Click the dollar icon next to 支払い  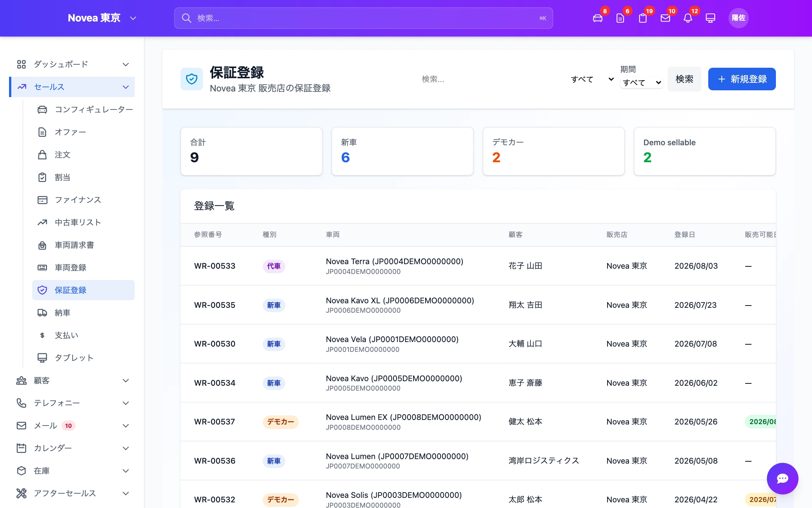(x=42, y=335)
